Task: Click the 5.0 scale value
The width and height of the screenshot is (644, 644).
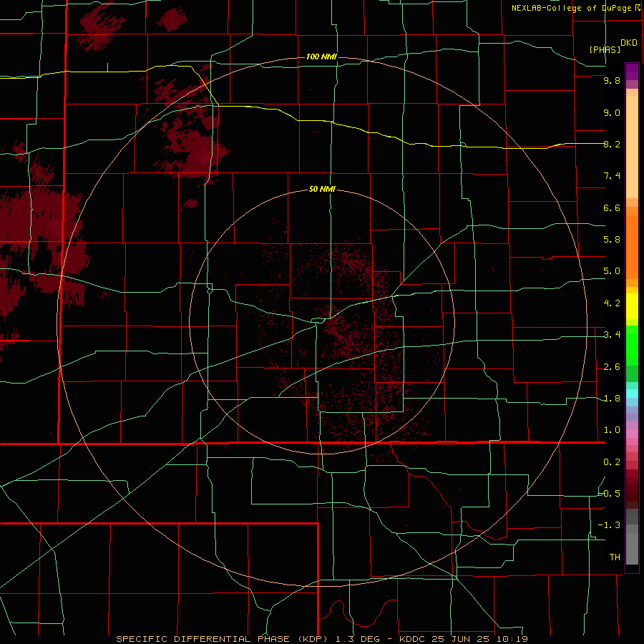Action: 612,271
